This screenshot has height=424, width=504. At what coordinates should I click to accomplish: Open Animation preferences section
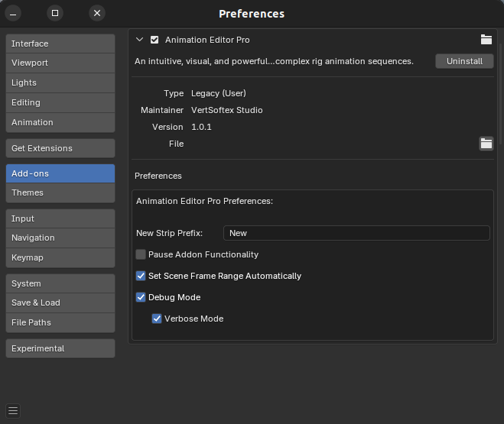[x=60, y=122]
